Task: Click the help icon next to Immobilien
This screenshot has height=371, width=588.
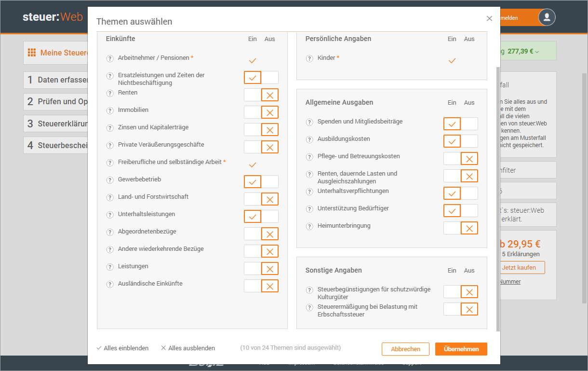Action: [110, 110]
